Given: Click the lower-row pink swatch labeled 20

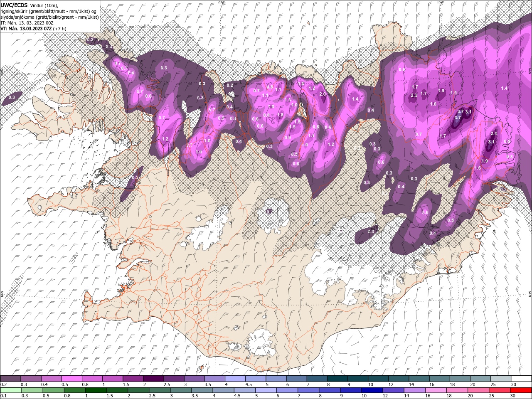Looking at the screenshot, I should pyautogui.click(x=478, y=390).
